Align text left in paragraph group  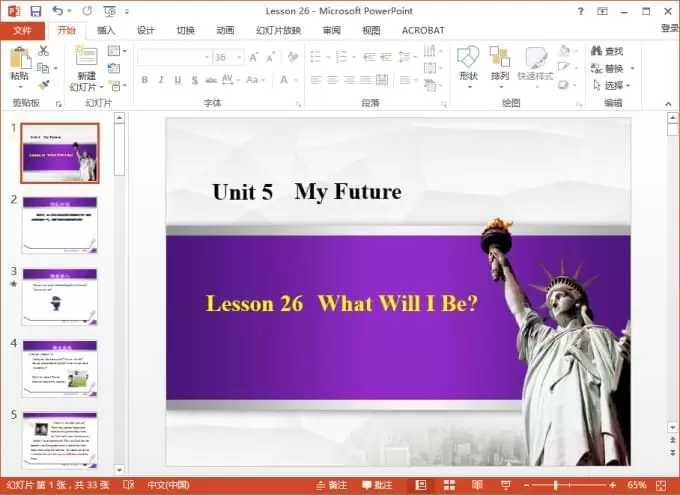point(316,80)
